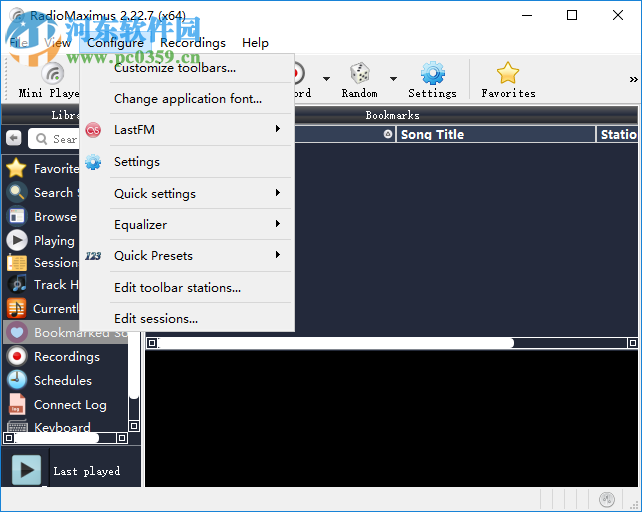
Task: Click Connect Log label in library
Action: pos(70,405)
